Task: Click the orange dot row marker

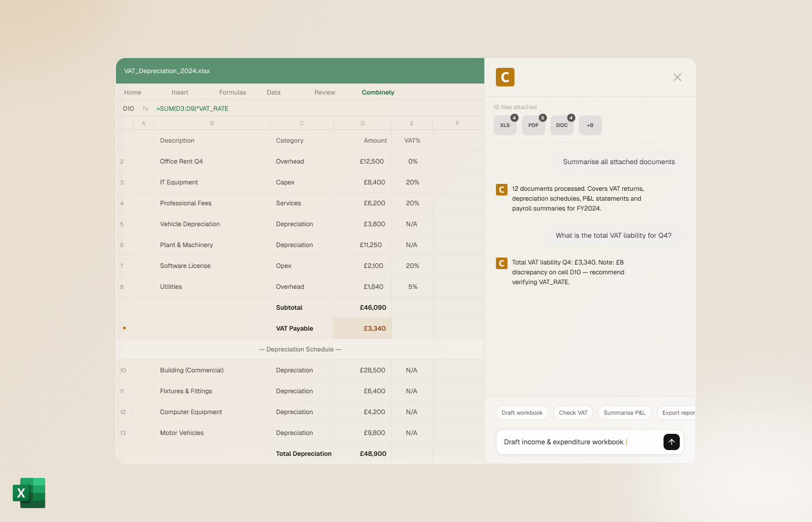Action: 124,328
